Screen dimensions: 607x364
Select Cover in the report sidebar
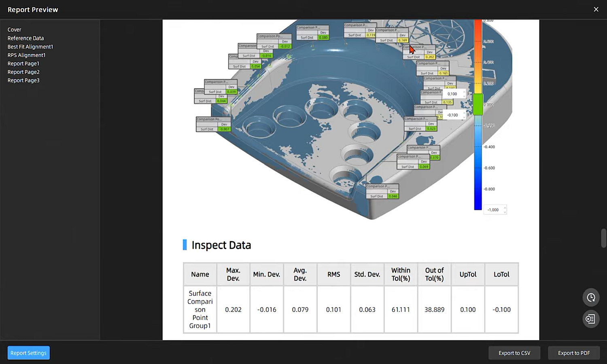coord(14,29)
